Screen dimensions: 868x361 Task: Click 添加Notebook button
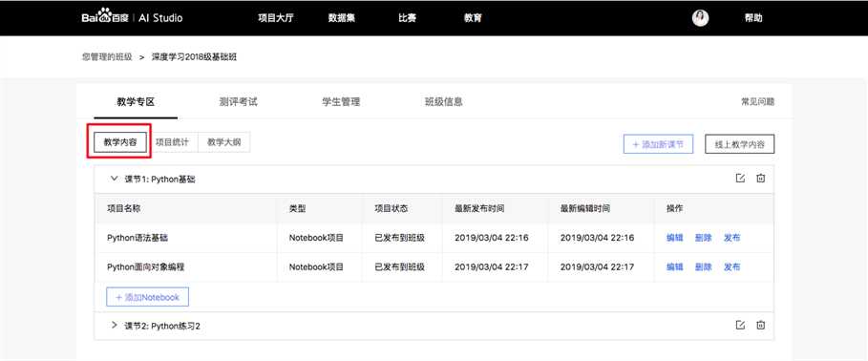[147, 297]
